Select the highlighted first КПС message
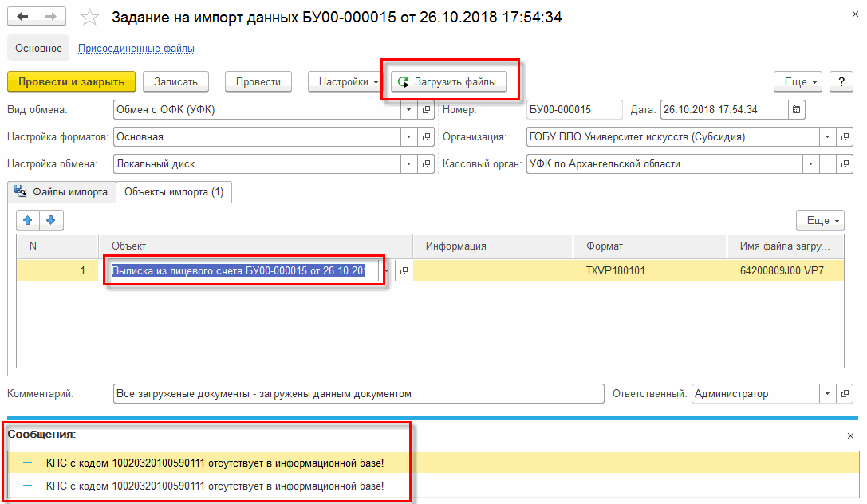The height and width of the screenshot is (504, 867). coord(433,463)
